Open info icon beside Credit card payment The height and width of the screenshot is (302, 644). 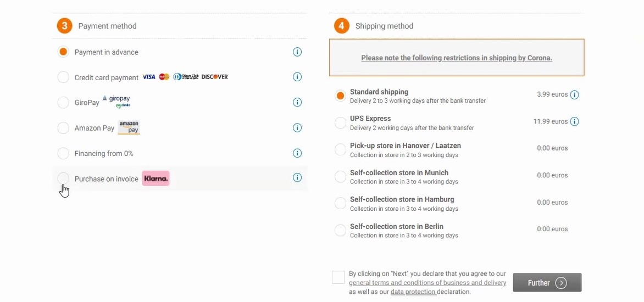(x=297, y=77)
